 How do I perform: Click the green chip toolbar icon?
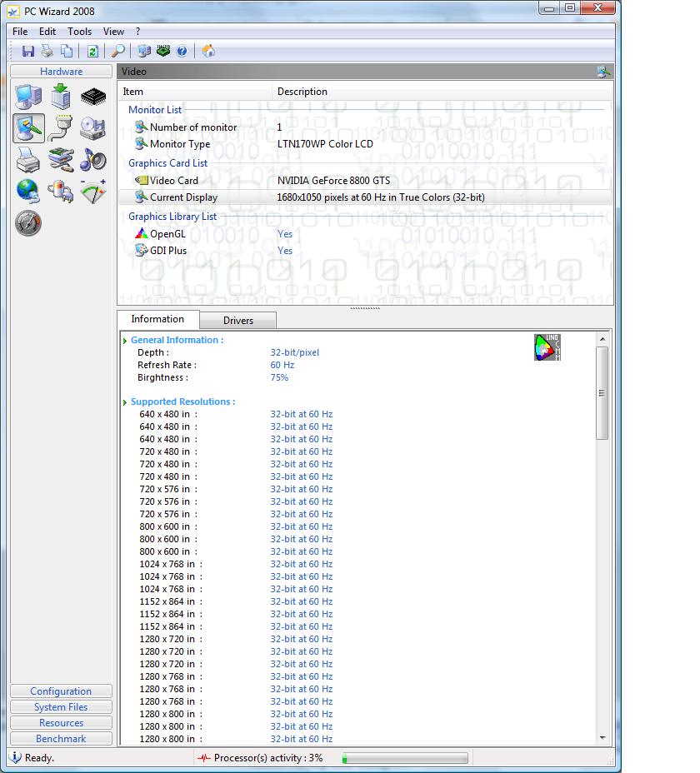coord(163,51)
